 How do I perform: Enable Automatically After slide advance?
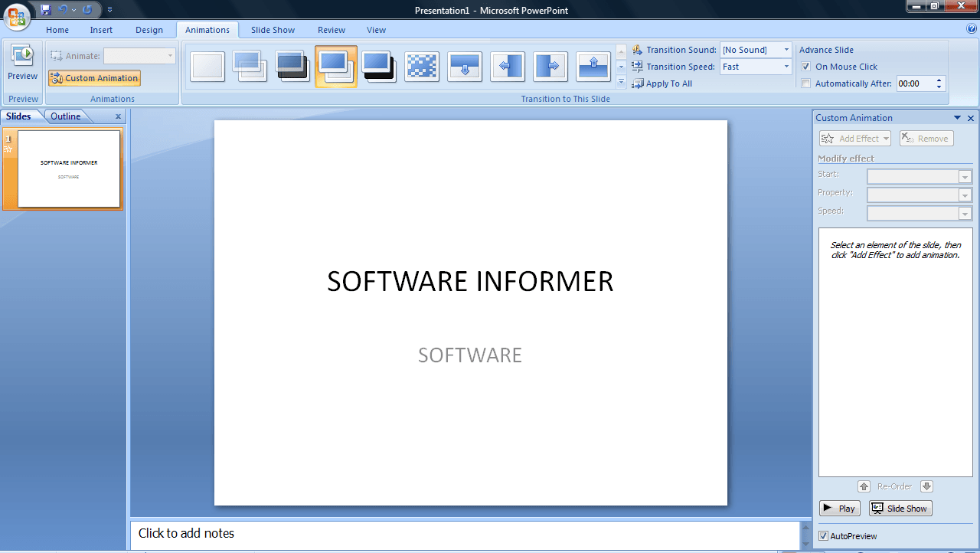click(806, 83)
